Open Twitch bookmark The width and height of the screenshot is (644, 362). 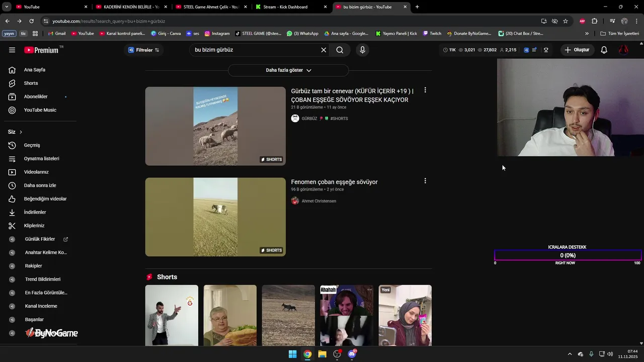432,34
